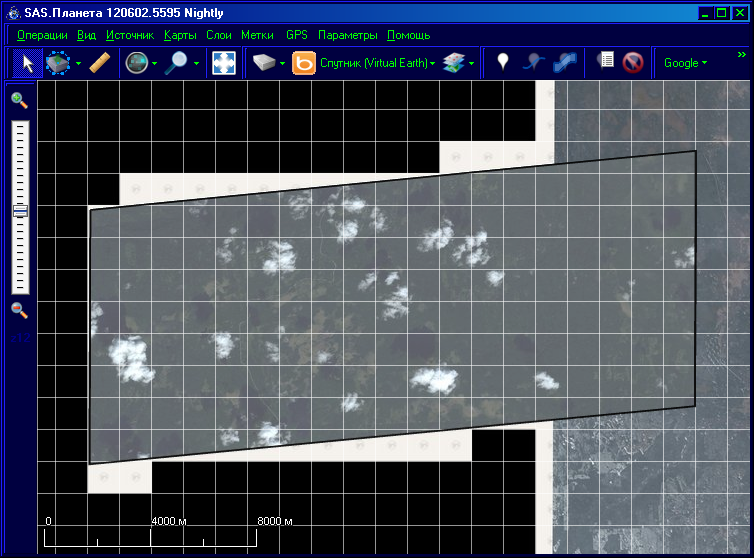Toggle full screen map view icon
Image resolution: width=754 pixels, height=558 pixels.
225,63
